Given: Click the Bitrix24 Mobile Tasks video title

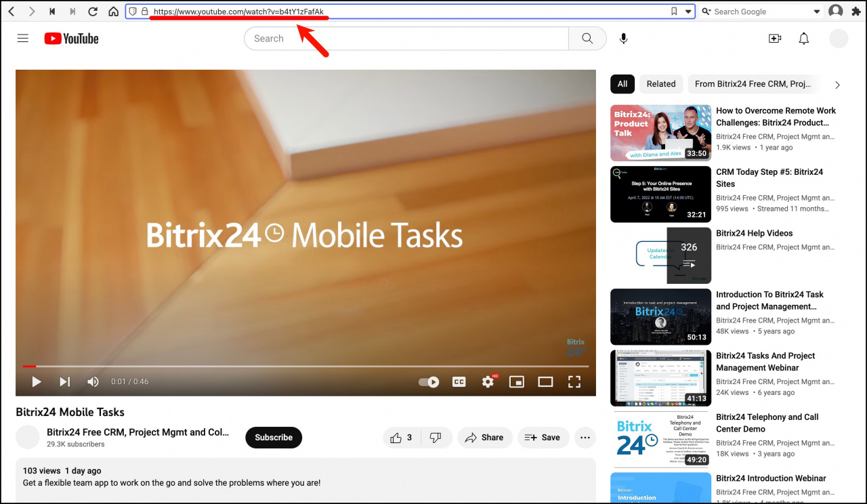Looking at the screenshot, I should point(70,412).
